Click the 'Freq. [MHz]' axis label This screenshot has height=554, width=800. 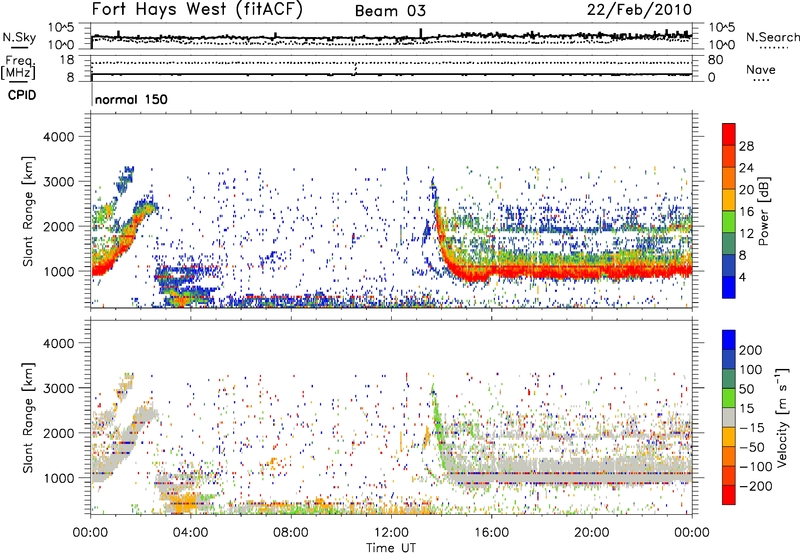pos(18,68)
